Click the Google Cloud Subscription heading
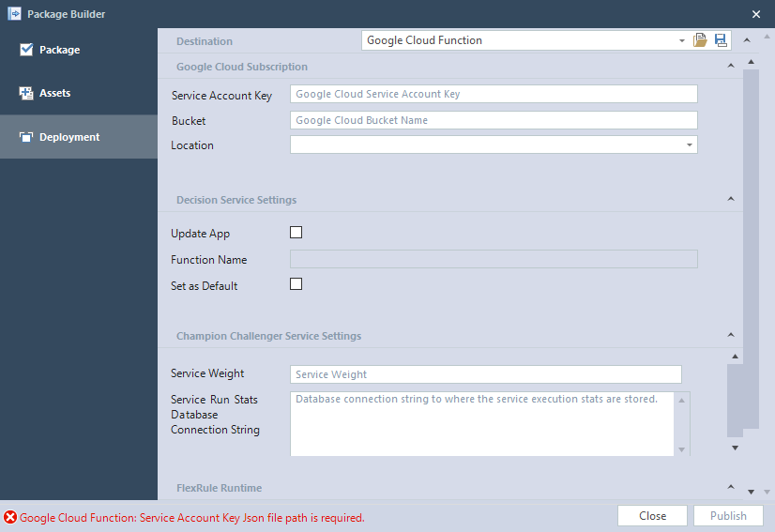775x532 pixels. [242, 67]
